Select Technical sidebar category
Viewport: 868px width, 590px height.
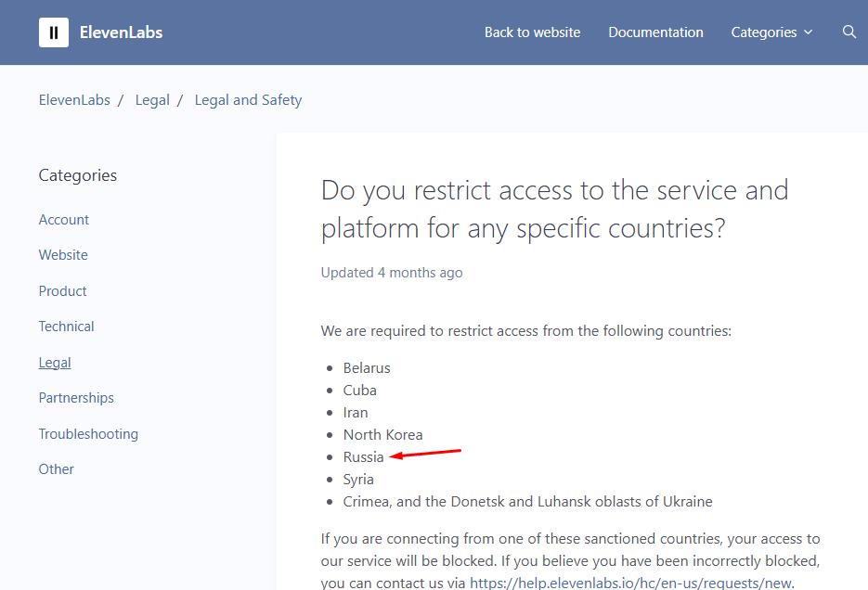[66, 327]
